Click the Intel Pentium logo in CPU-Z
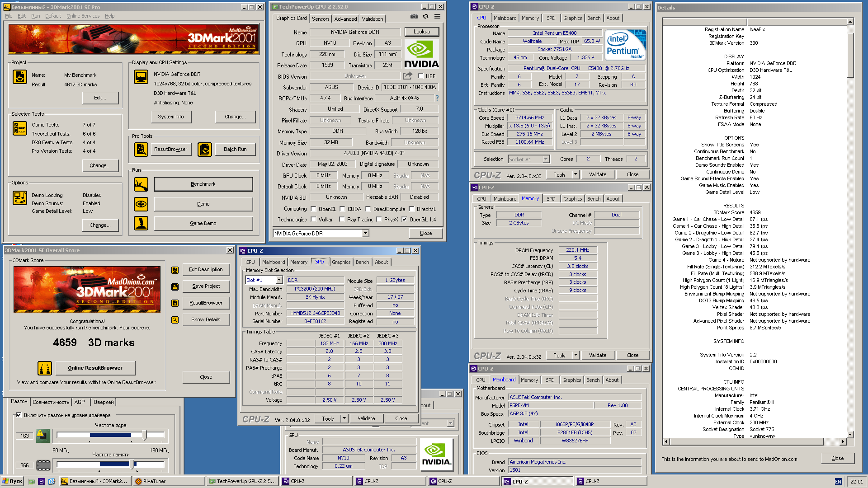 pos(625,45)
